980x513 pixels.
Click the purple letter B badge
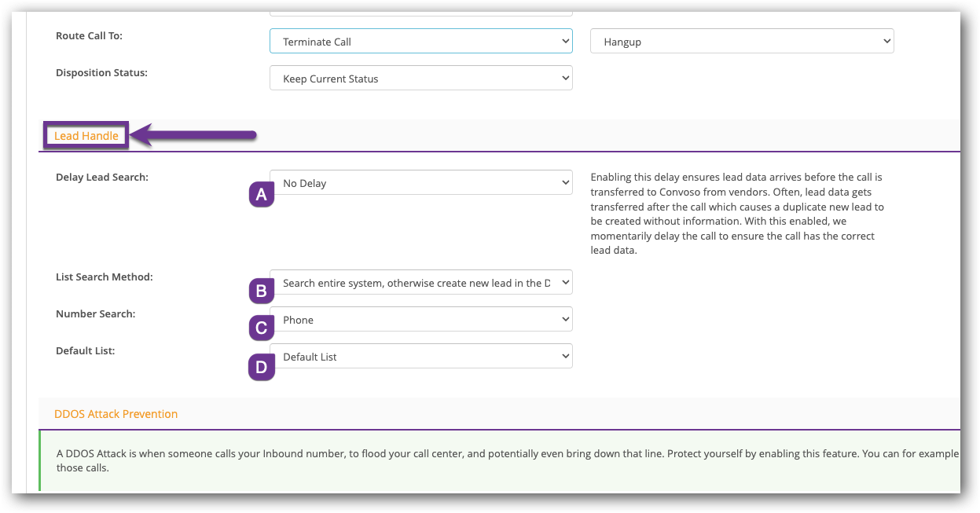coord(262,291)
